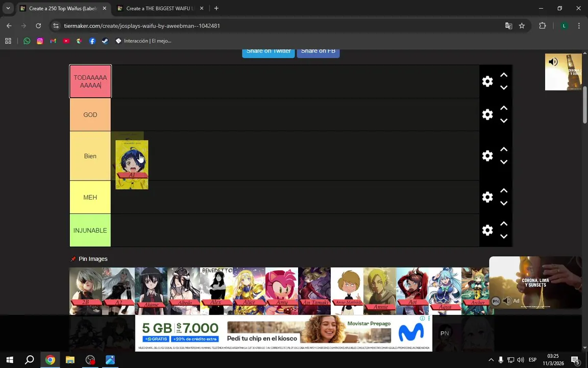Click the Pin Images label
The image size is (588, 368).
tap(93, 259)
